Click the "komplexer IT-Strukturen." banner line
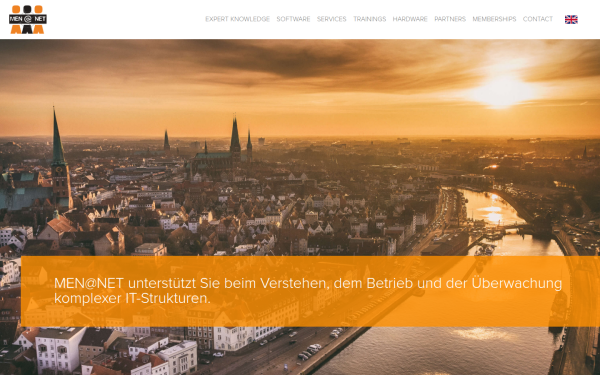The height and width of the screenshot is (375, 600). pyautogui.click(x=132, y=298)
